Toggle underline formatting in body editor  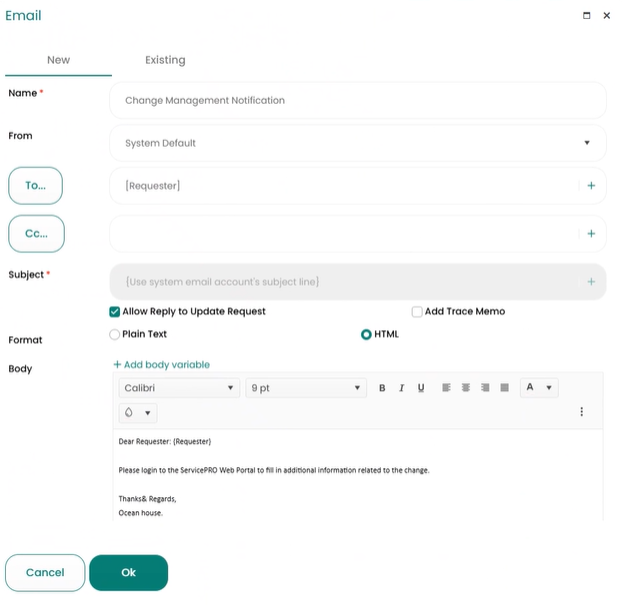pyautogui.click(x=421, y=388)
